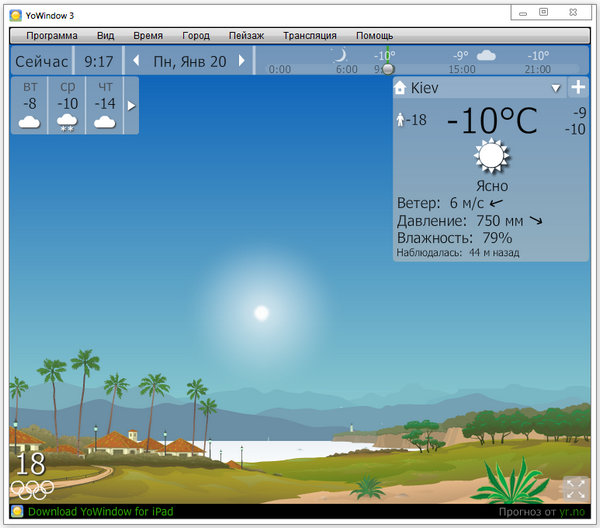Image resolution: width=600 pixels, height=528 pixels.
Task: Open the yr.no forecast link
Action: [x=571, y=512]
